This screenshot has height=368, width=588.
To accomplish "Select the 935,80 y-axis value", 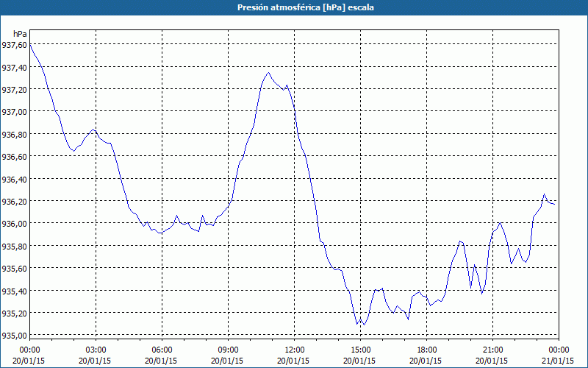I will point(14,247).
